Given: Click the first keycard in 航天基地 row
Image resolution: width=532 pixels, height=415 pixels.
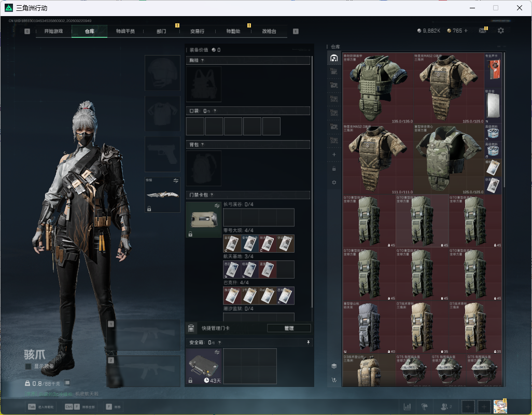Looking at the screenshot, I should click(x=232, y=269).
